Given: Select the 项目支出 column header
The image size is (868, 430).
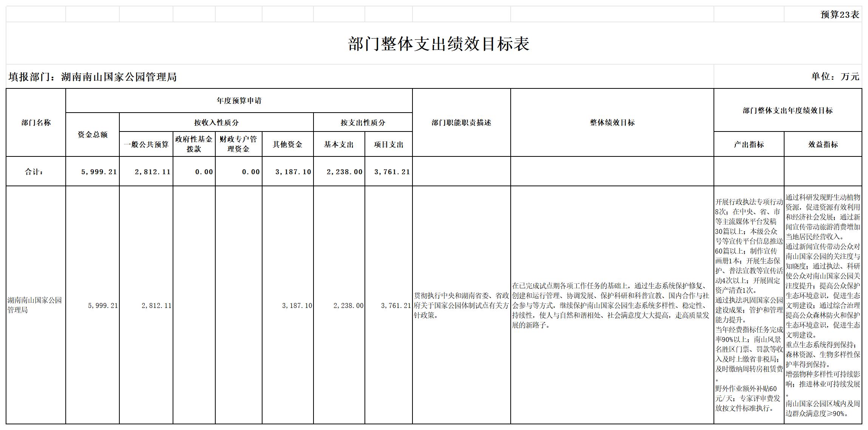Looking at the screenshot, I should pyautogui.click(x=388, y=144).
